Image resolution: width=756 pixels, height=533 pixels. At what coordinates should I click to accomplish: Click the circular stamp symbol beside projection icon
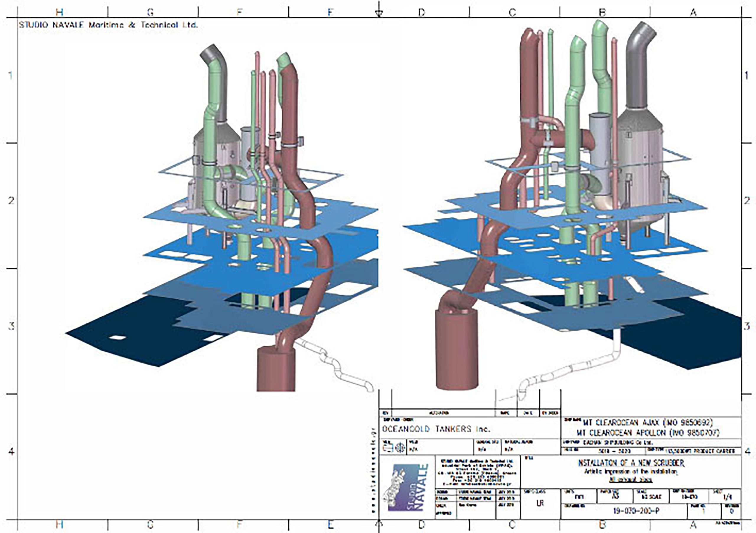click(400, 448)
